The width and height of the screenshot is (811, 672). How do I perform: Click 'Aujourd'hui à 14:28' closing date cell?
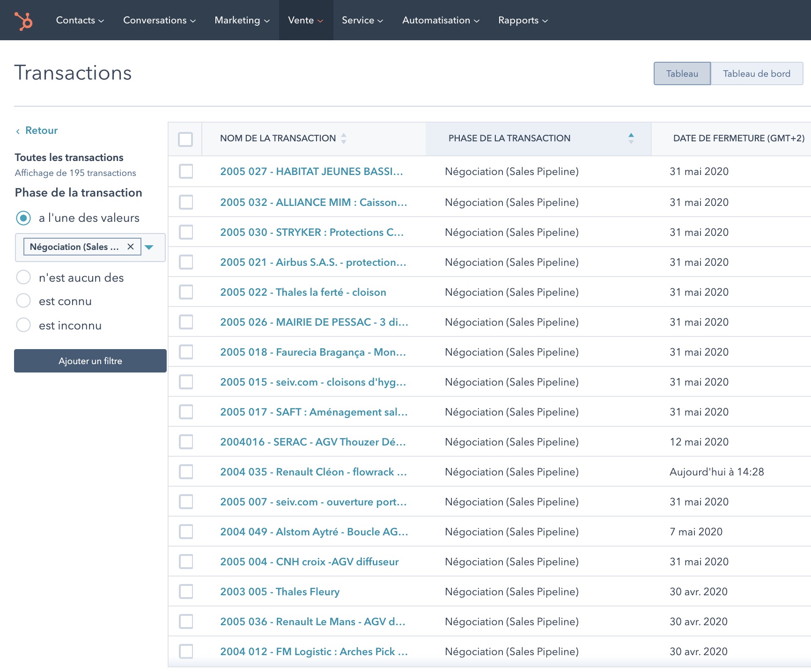716,472
